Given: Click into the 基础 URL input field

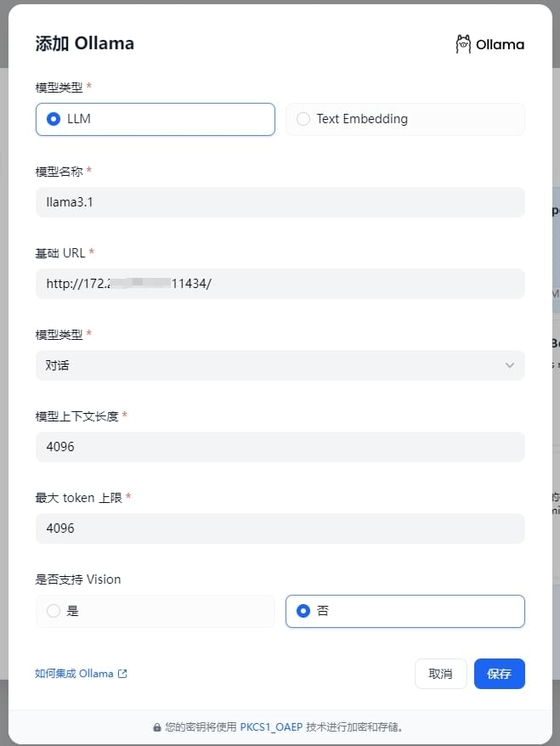Looking at the screenshot, I should [x=280, y=284].
